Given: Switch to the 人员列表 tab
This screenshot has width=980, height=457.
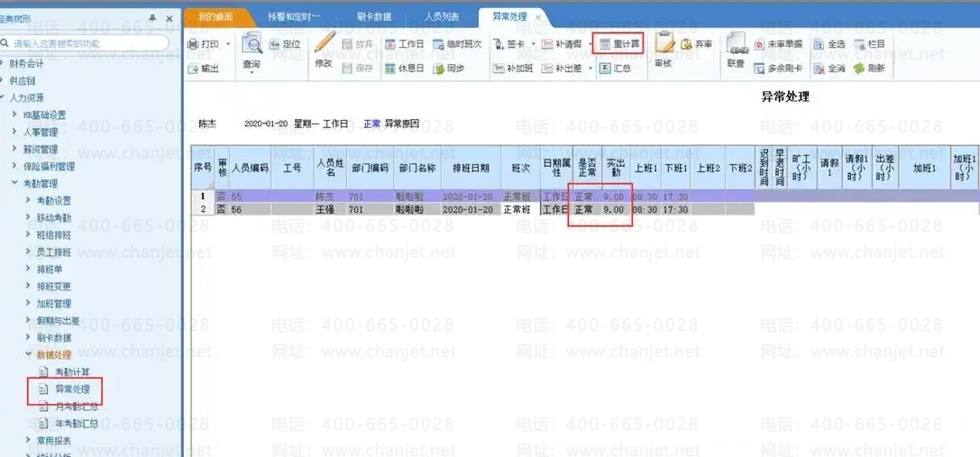Looking at the screenshot, I should [442, 17].
